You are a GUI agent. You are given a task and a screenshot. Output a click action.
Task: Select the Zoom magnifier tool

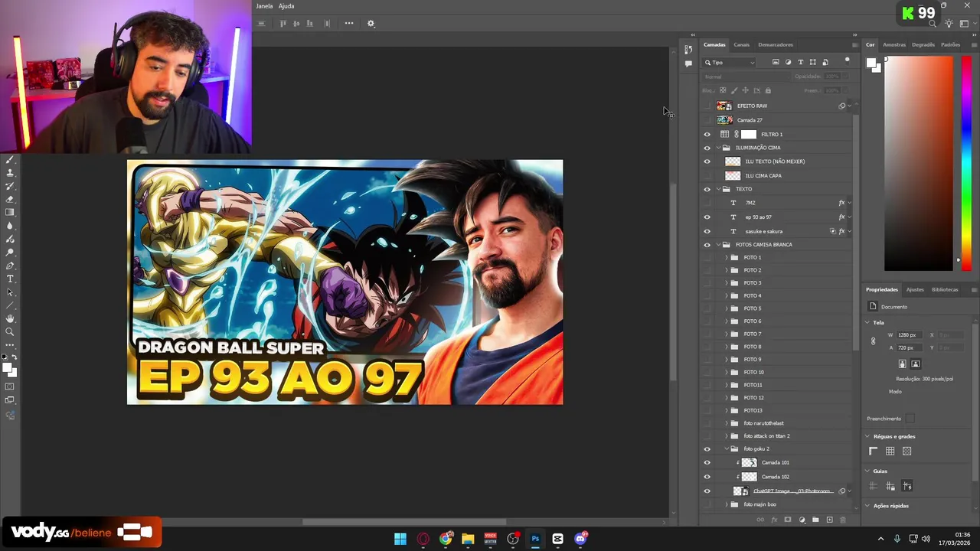point(10,331)
